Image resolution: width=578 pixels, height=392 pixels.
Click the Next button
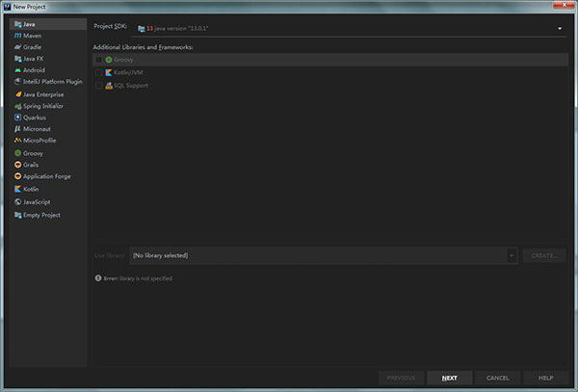tap(450, 378)
